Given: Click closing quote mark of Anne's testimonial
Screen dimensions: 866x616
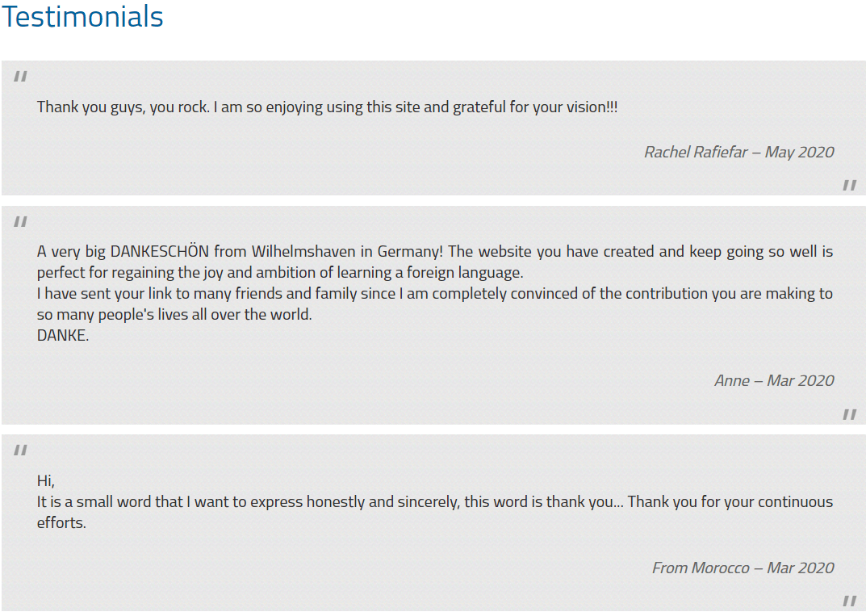Looking at the screenshot, I should coord(849,414).
